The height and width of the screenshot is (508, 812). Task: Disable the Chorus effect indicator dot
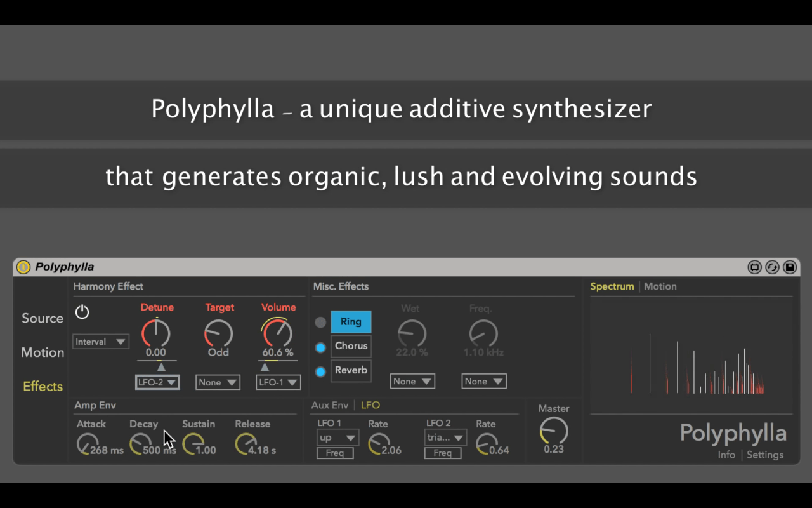tap(320, 347)
